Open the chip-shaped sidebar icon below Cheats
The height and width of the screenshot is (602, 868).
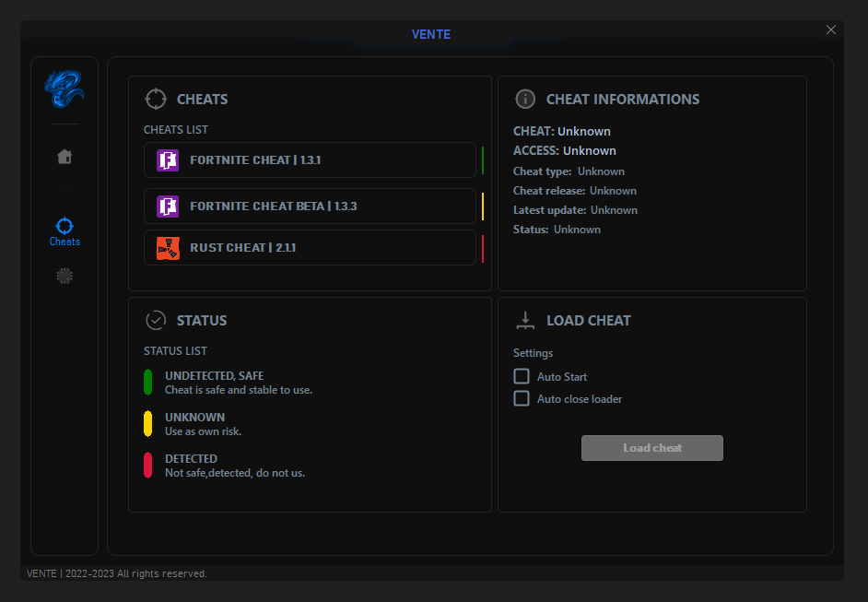(x=65, y=276)
